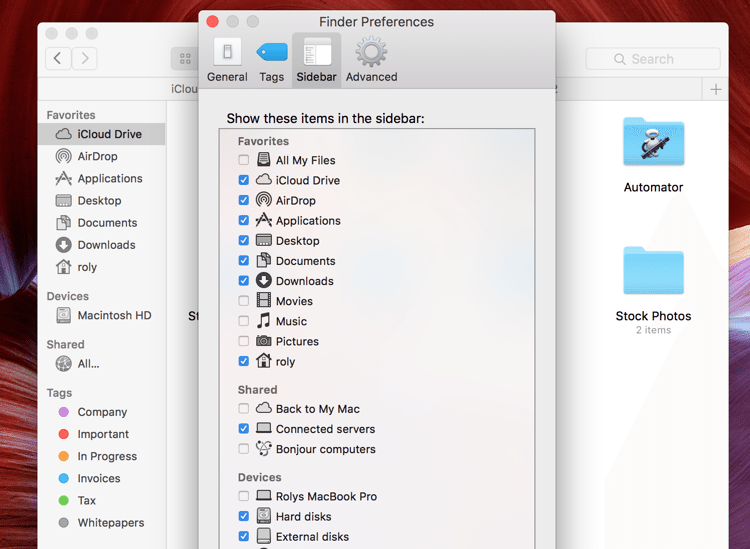The width and height of the screenshot is (750, 549).
Task: Add a new Finder tab with plus button
Action: pyautogui.click(x=716, y=89)
